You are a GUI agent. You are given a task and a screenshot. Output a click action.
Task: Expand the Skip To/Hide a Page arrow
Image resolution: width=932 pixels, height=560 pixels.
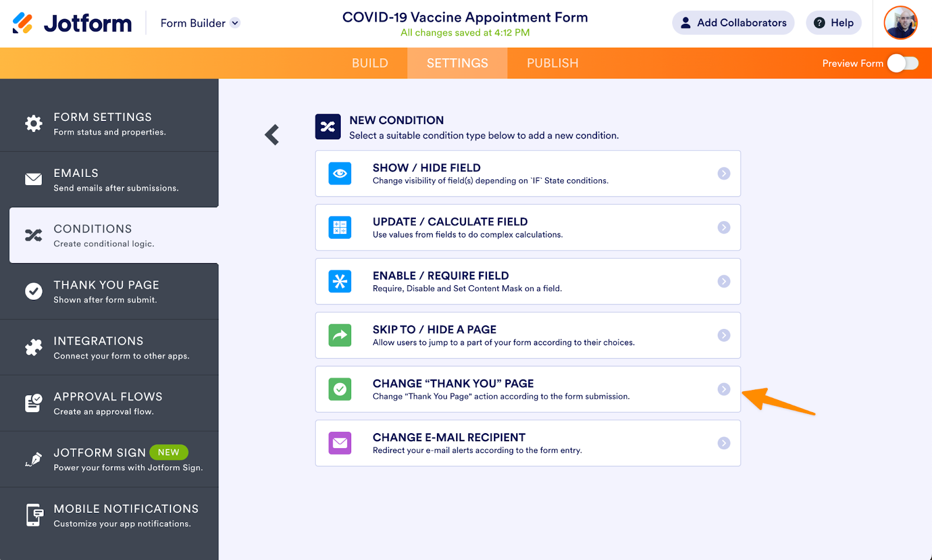tap(723, 335)
